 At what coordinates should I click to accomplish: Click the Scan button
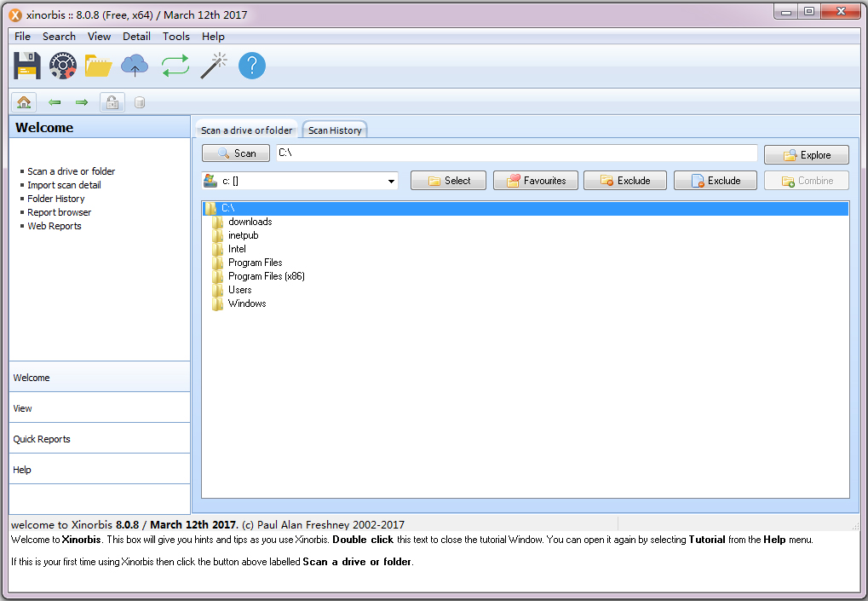click(236, 153)
